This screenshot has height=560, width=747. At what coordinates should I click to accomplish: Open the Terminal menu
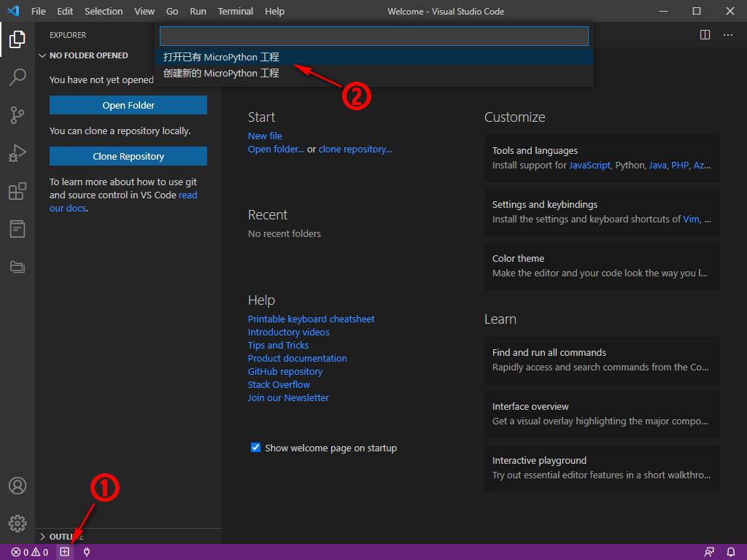coord(236,11)
